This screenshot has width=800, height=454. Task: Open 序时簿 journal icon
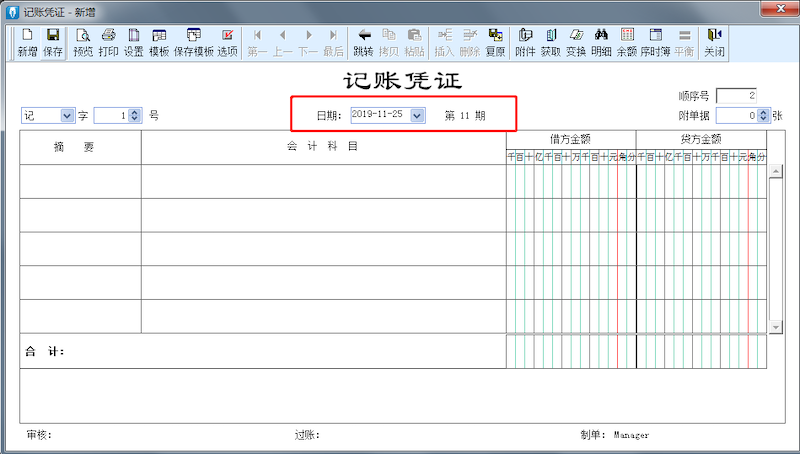pyautogui.click(x=656, y=43)
